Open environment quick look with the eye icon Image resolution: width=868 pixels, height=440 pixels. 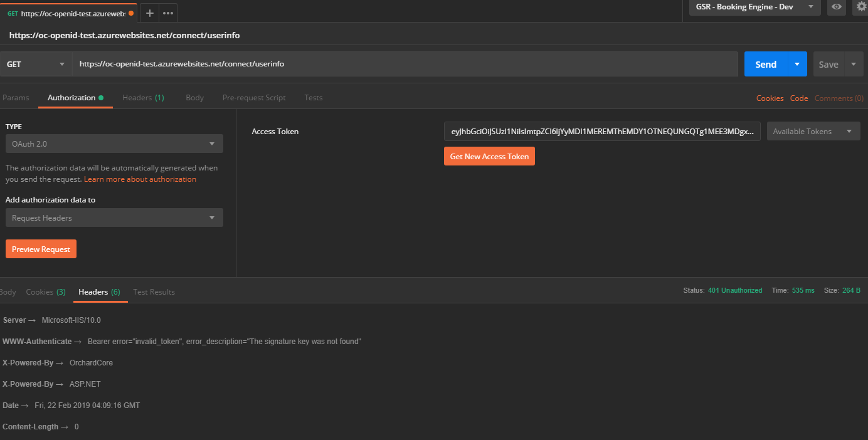pyautogui.click(x=837, y=8)
